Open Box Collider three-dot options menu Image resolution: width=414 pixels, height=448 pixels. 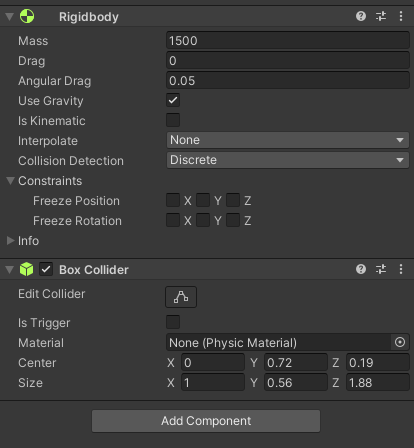coord(401,269)
